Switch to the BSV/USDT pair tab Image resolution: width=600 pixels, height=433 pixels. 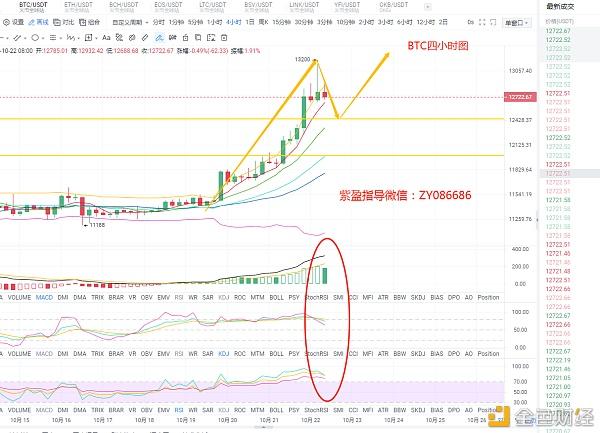tap(258, 7)
